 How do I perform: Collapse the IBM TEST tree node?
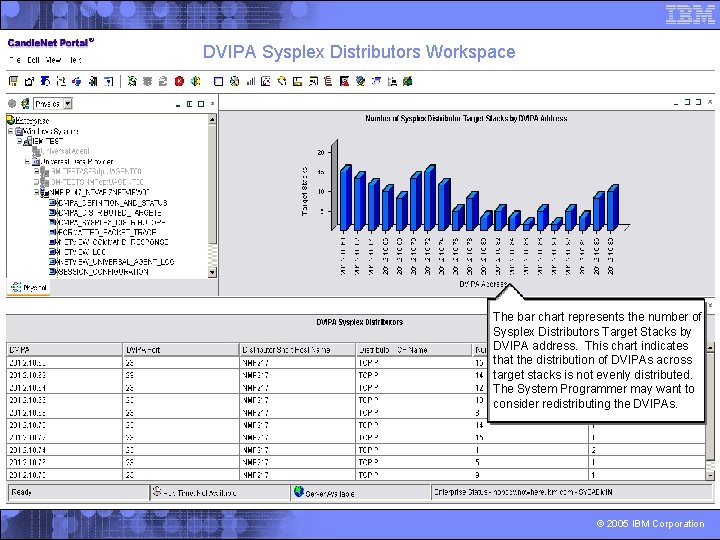(x=19, y=141)
